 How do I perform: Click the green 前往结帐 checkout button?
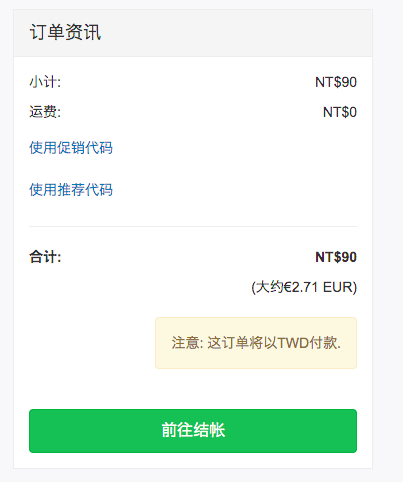(193, 431)
